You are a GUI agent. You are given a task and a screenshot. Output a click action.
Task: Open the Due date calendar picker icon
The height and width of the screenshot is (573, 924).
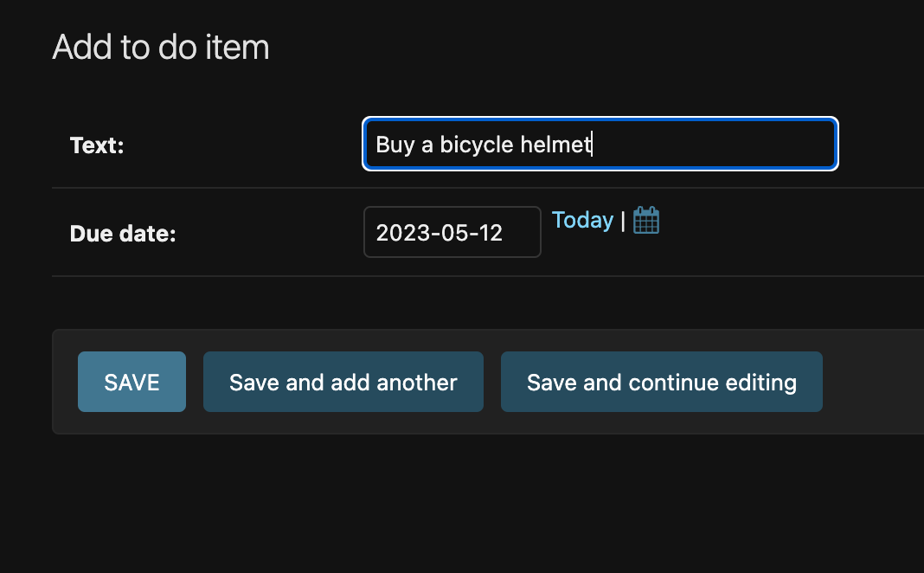click(646, 220)
